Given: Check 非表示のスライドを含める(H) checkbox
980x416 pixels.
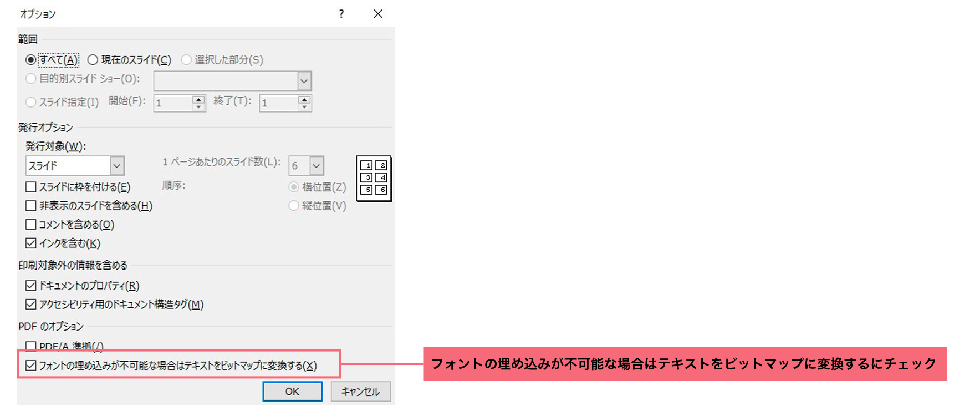Looking at the screenshot, I should pos(31,206).
